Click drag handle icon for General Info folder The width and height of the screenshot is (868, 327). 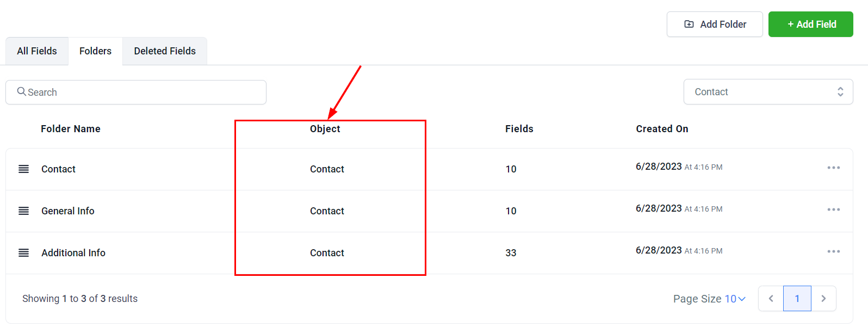24,211
